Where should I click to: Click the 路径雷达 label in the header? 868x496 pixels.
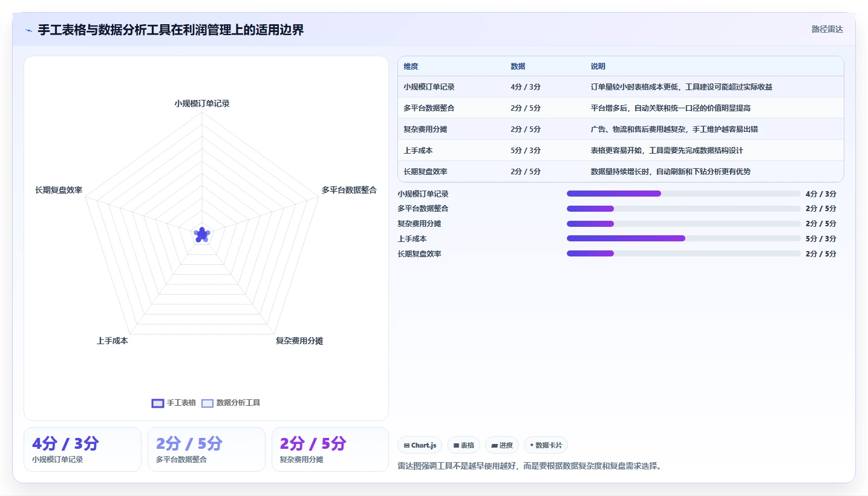tap(827, 29)
